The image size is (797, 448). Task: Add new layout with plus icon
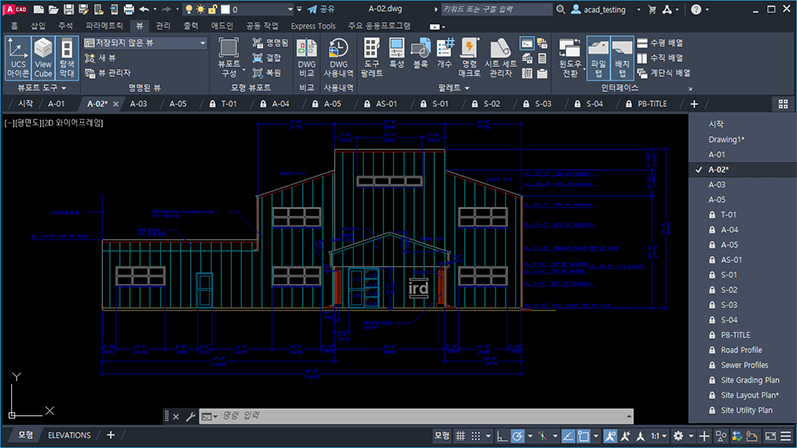point(111,435)
